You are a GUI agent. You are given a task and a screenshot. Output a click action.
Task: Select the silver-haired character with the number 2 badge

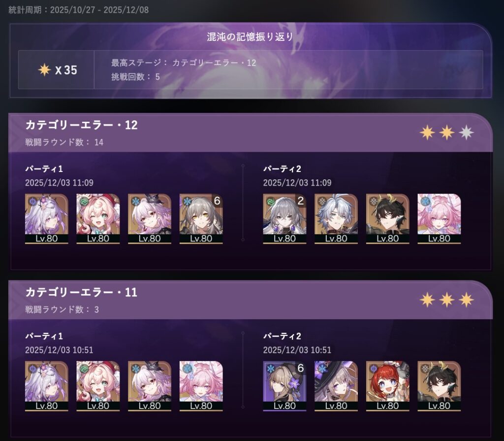tap(284, 219)
